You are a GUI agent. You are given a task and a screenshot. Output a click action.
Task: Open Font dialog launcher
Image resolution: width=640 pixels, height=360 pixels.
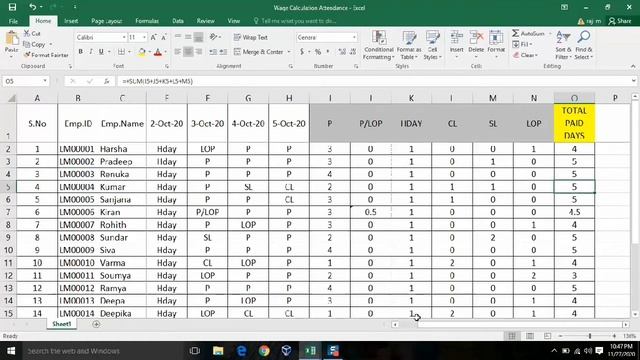point(167,66)
